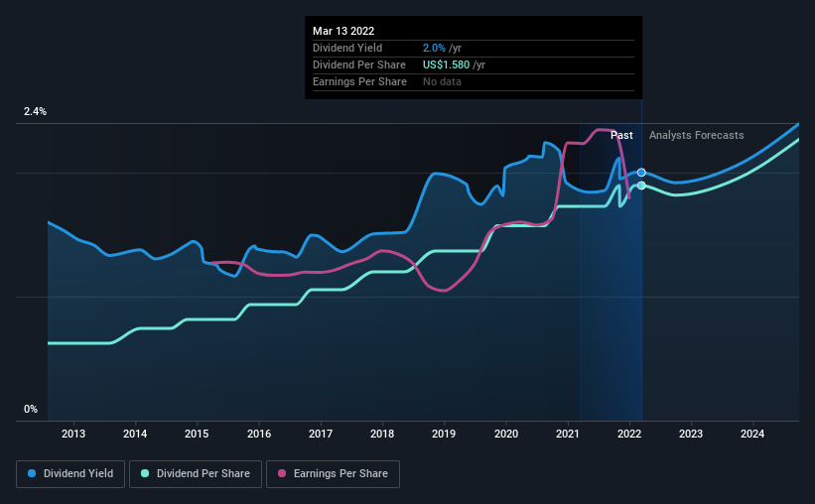Click the teal Dividend Per Share legend dot

click(145, 473)
